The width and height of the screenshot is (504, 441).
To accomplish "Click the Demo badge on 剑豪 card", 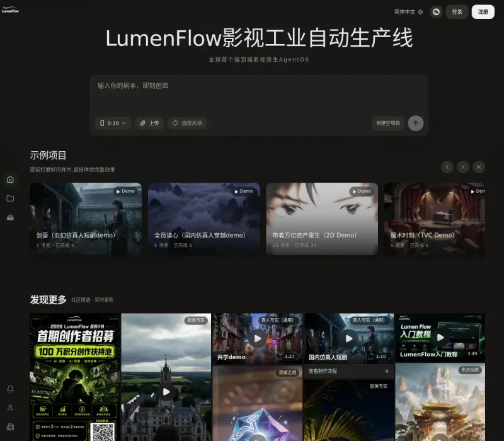I will 125,192.
